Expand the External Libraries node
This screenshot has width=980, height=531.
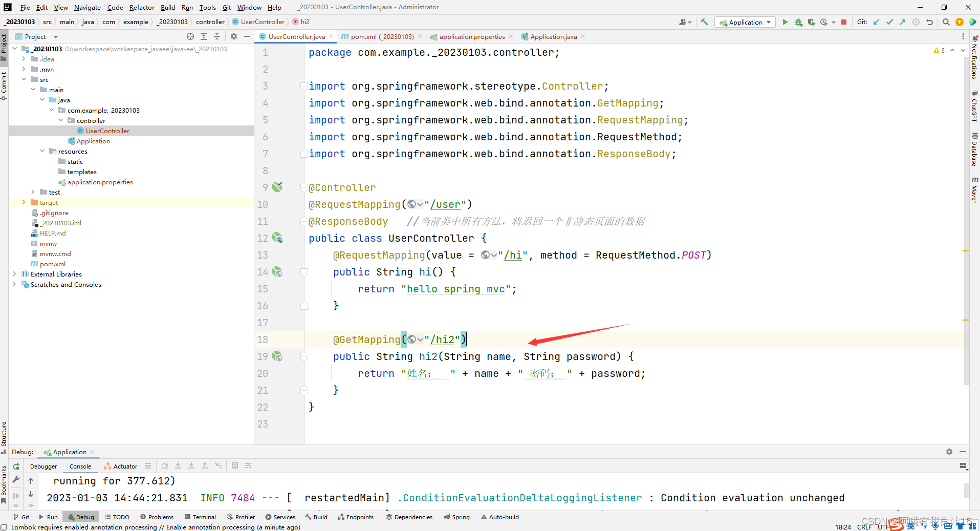[14, 274]
